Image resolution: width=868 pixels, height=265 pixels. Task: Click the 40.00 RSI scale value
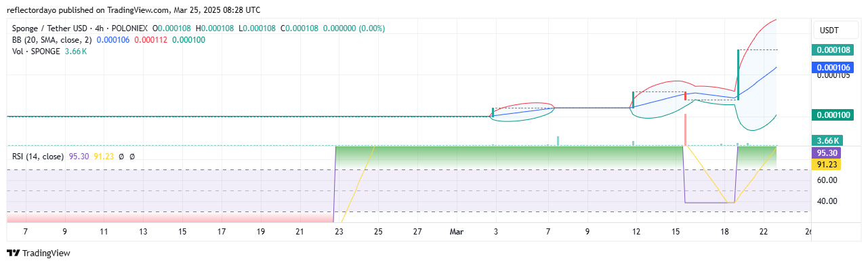[x=827, y=201]
